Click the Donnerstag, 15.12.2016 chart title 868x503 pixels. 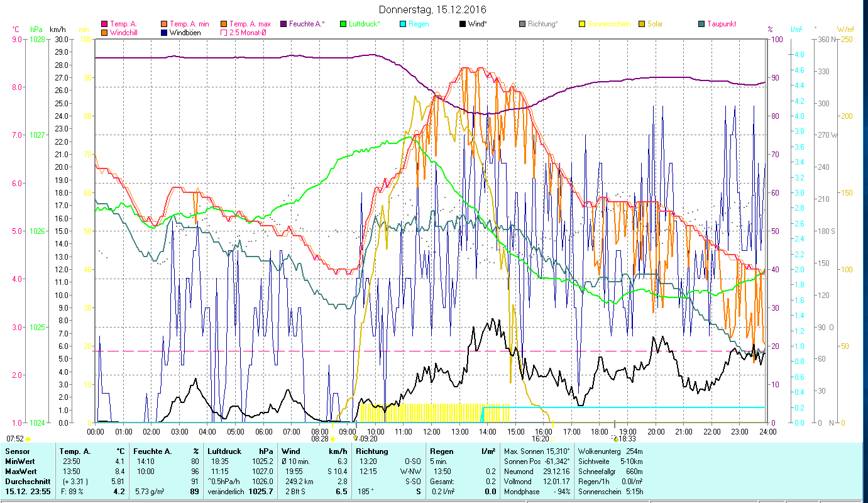(433, 9)
